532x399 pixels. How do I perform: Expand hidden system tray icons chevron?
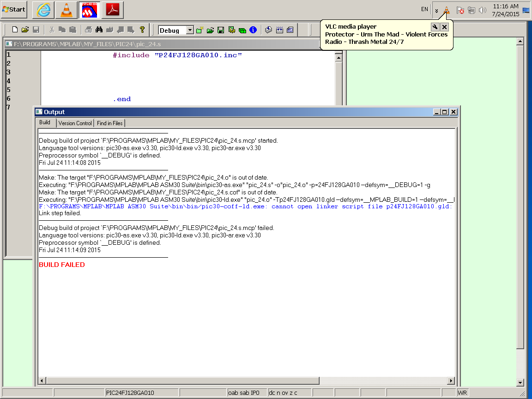(436, 10)
